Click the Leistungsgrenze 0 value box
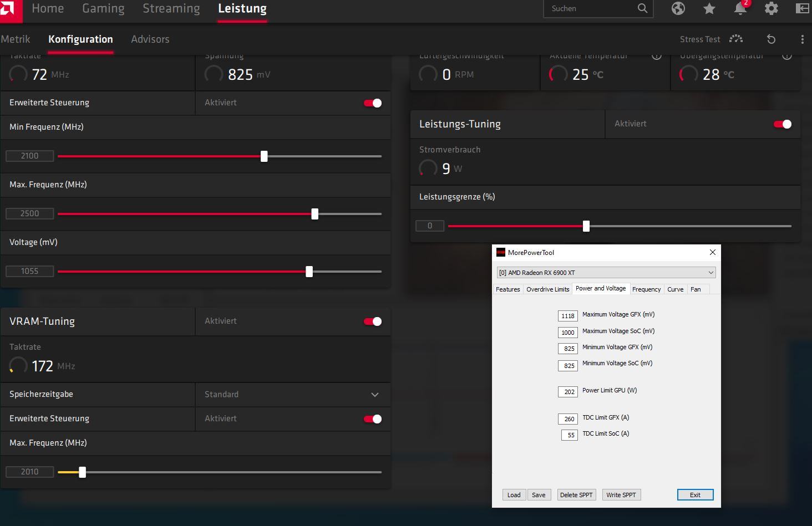 tap(430, 226)
